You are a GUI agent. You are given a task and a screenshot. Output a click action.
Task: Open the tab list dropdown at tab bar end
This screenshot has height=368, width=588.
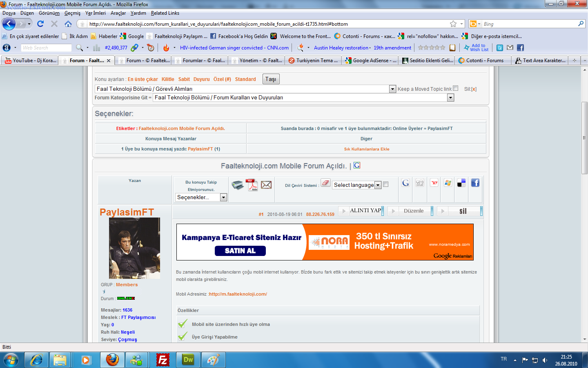584,61
